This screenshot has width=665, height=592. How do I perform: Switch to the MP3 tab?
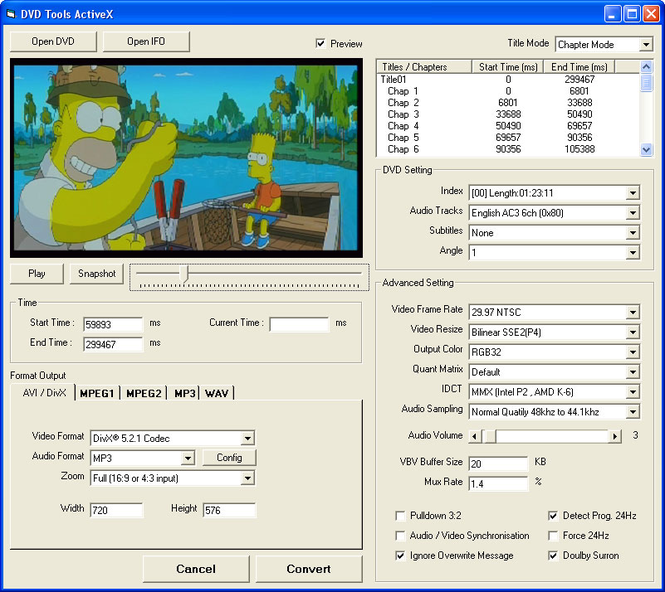point(184,394)
